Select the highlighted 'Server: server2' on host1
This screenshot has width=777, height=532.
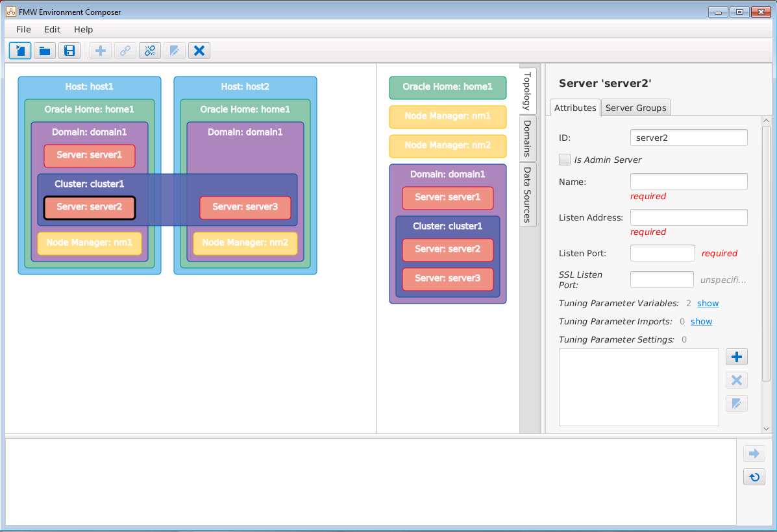89,208
